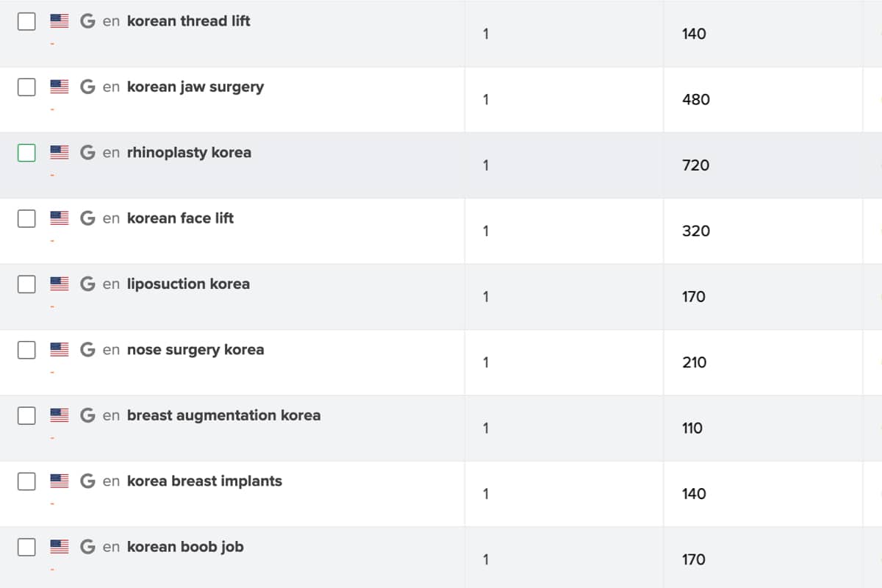Click Google G icon in korean face lift row

pyautogui.click(x=87, y=218)
